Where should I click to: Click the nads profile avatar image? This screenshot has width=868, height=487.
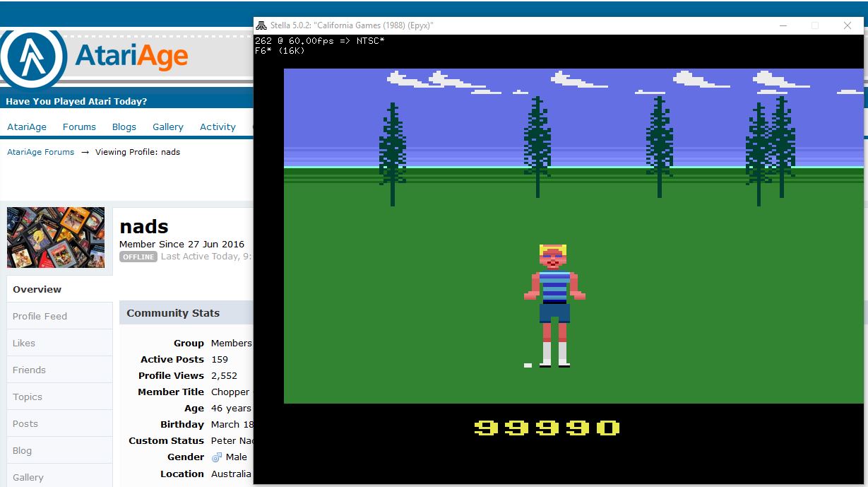56,237
